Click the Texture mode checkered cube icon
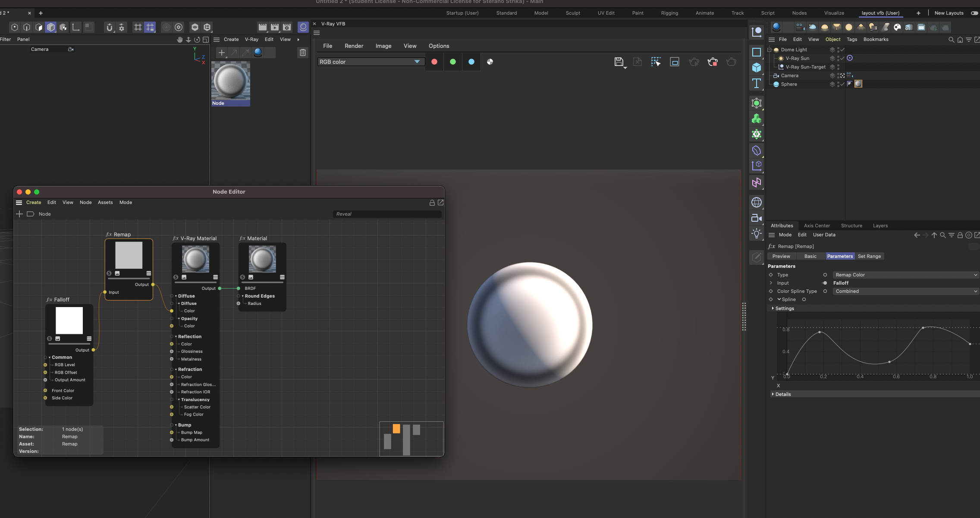980x518 pixels. [63, 27]
